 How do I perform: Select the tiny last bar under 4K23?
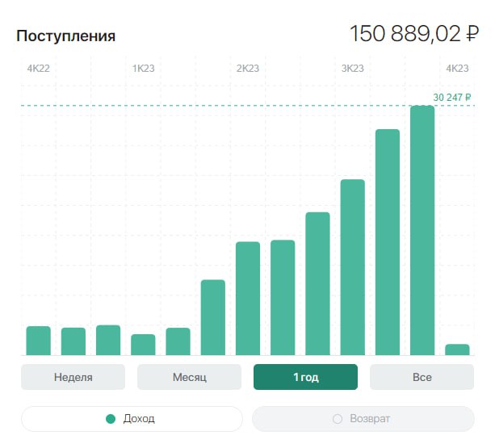point(457,350)
